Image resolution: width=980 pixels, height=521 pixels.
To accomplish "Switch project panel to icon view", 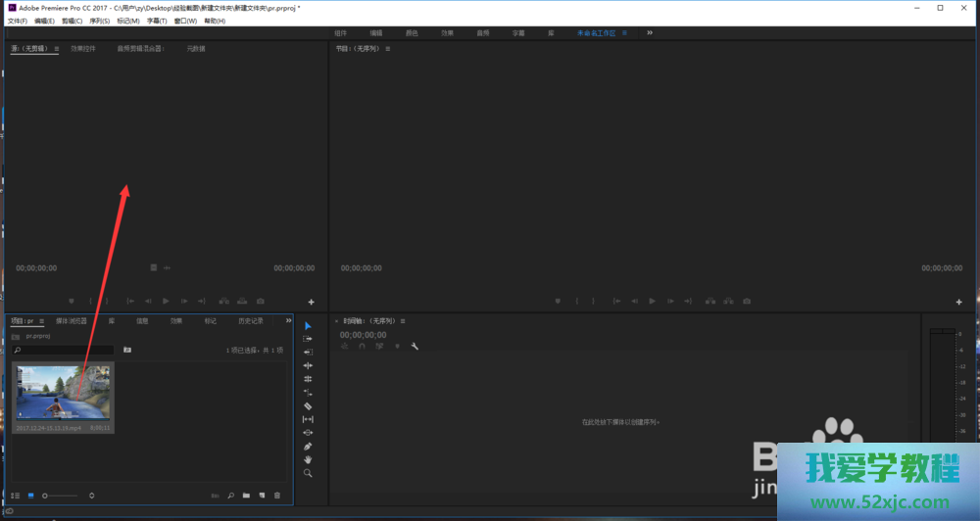I will (x=30, y=496).
